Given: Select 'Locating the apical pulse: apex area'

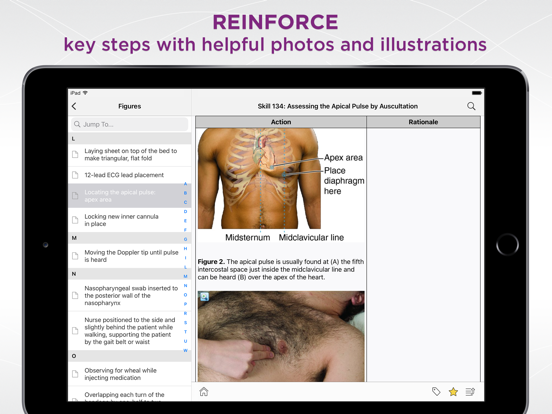Looking at the screenshot, I should (x=130, y=196).
